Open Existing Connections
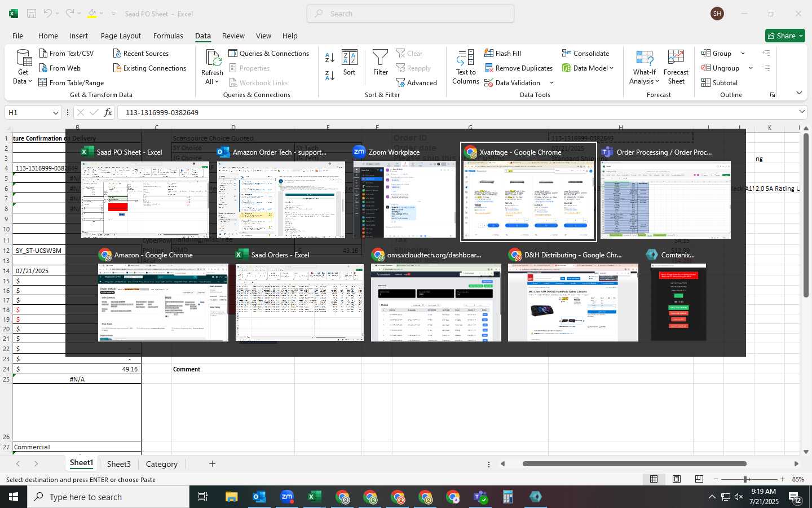 pos(149,68)
